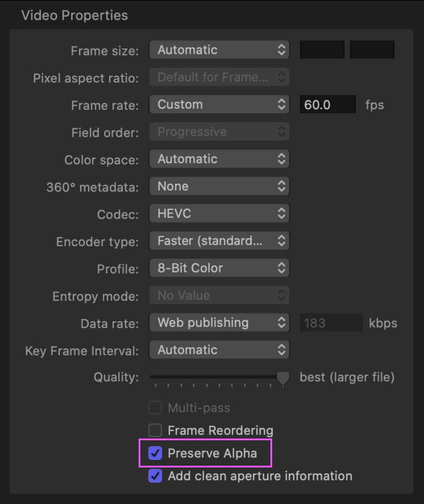
Task: Click the kbps data rate field
Action: [x=331, y=322]
